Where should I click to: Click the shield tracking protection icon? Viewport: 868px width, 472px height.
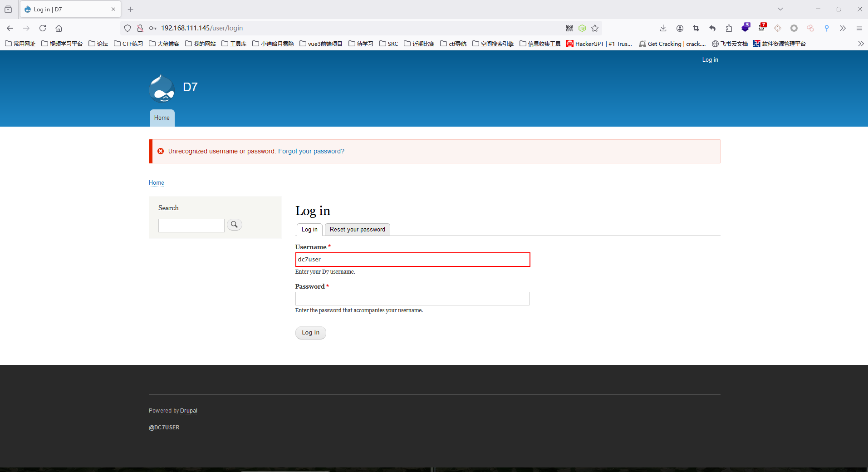coord(128,28)
